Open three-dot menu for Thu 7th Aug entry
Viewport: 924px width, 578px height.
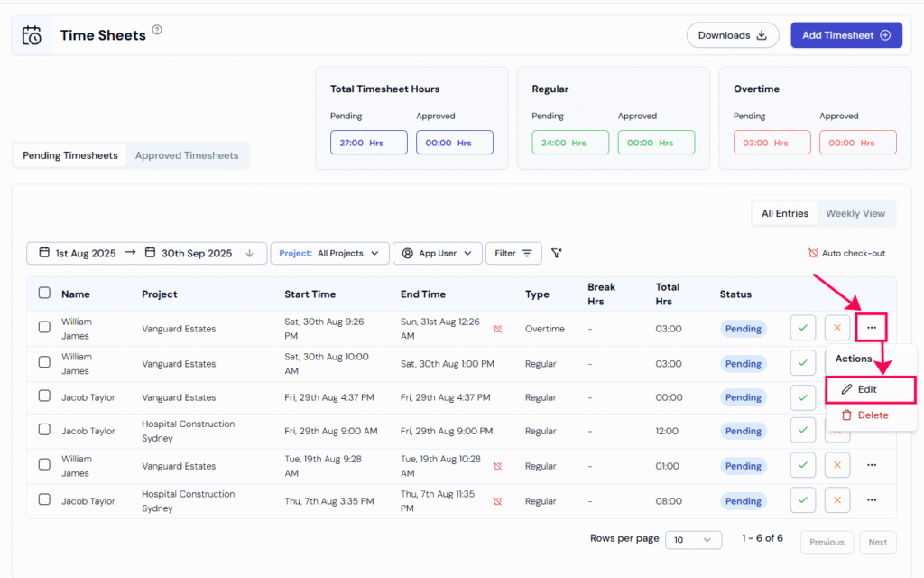tap(872, 500)
